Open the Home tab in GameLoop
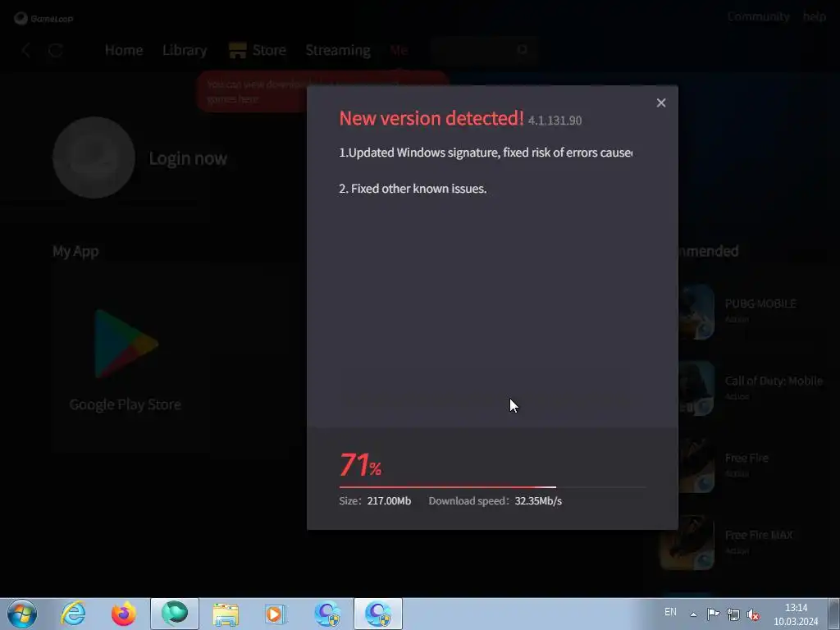 tap(124, 50)
